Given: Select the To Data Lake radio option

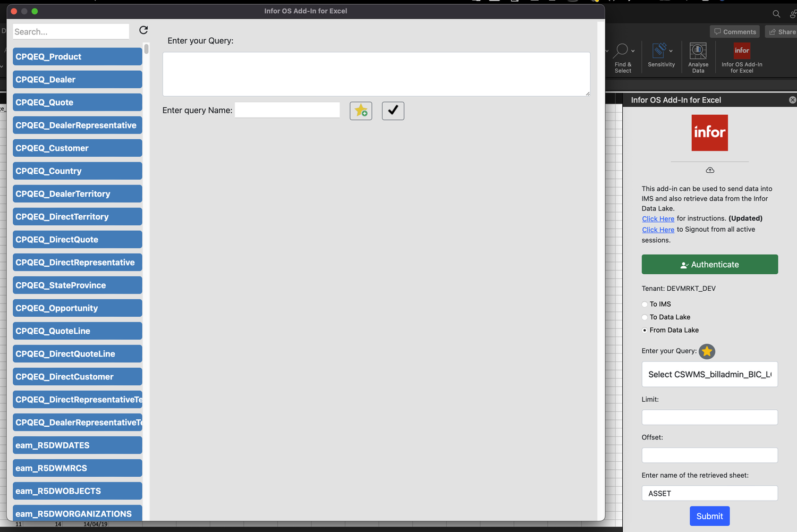Looking at the screenshot, I should coord(645,317).
